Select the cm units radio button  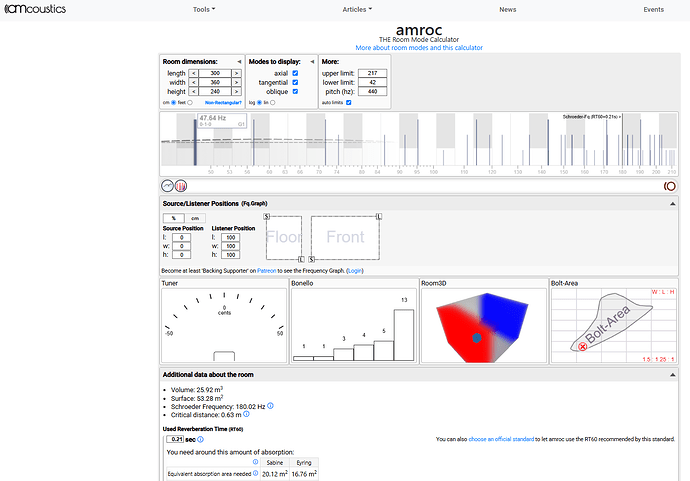click(x=173, y=103)
